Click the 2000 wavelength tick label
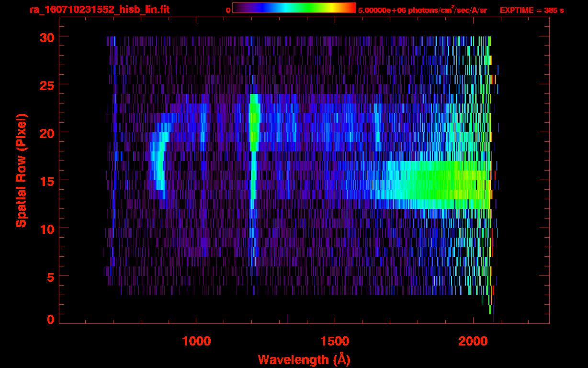This screenshot has width=588, height=368. 473,341
